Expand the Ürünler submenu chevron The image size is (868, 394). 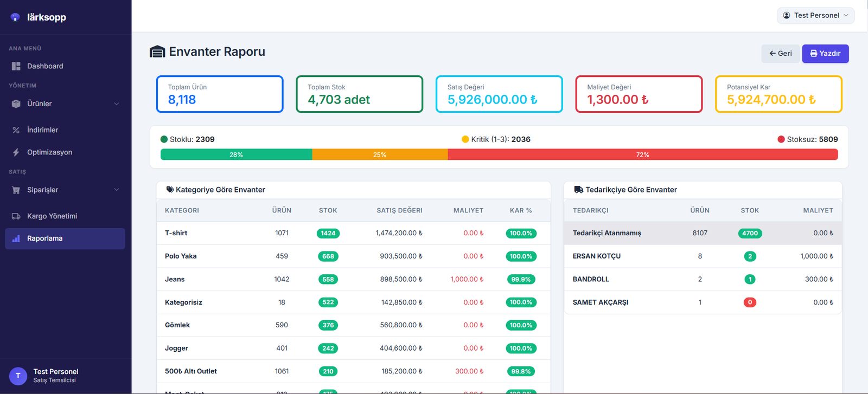tap(116, 104)
